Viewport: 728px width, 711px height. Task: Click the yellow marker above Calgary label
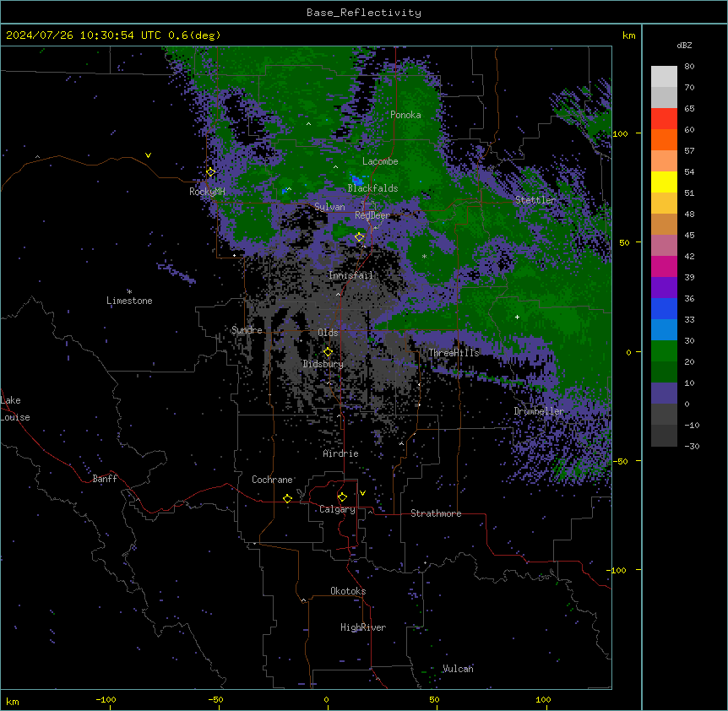pyautogui.click(x=342, y=497)
